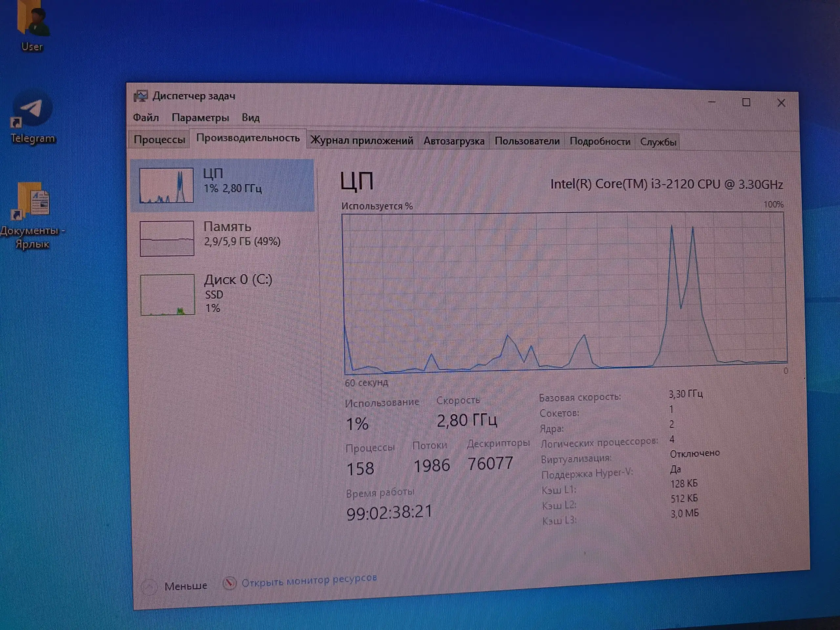
Task: Go to the Пользователи tab
Action: tap(527, 141)
